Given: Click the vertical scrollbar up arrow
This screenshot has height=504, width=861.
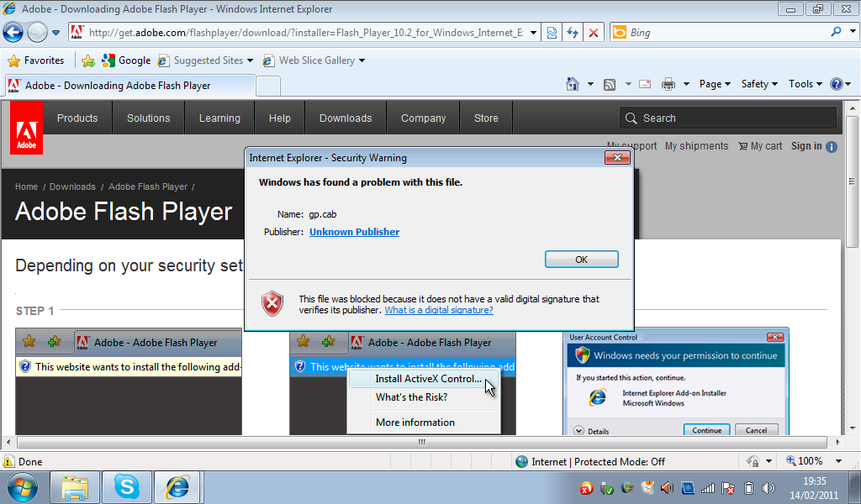Looking at the screenshot, I should (853, 108).
